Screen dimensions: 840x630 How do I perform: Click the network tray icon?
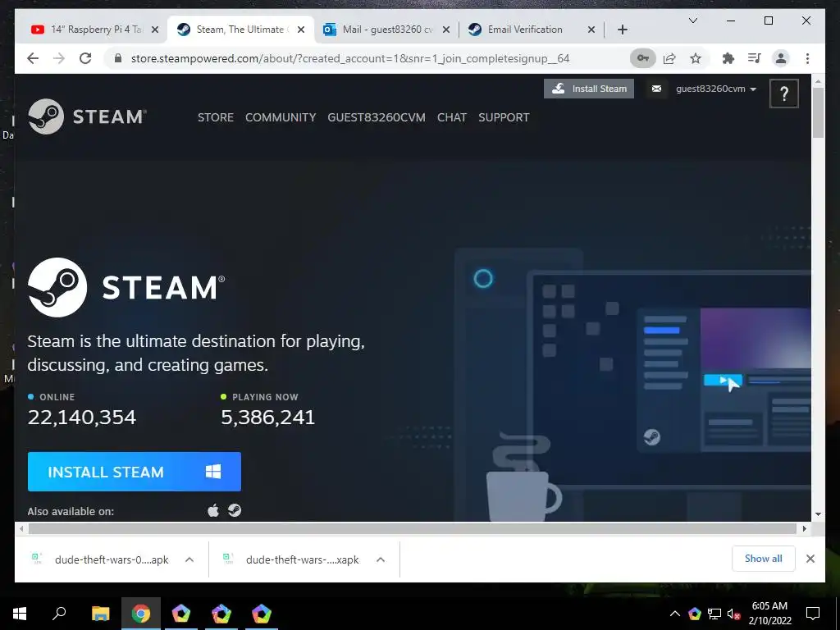pyautogui.click(x=714, y=614)
